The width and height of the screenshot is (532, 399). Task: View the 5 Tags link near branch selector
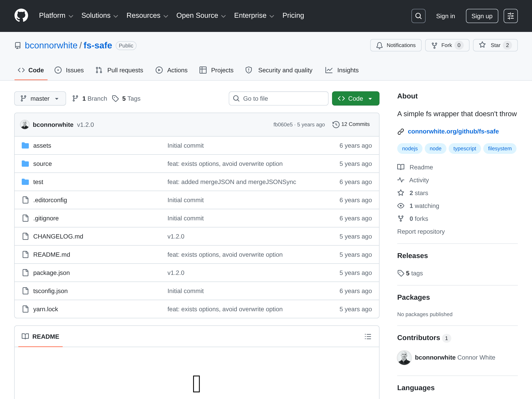point(127,99)
